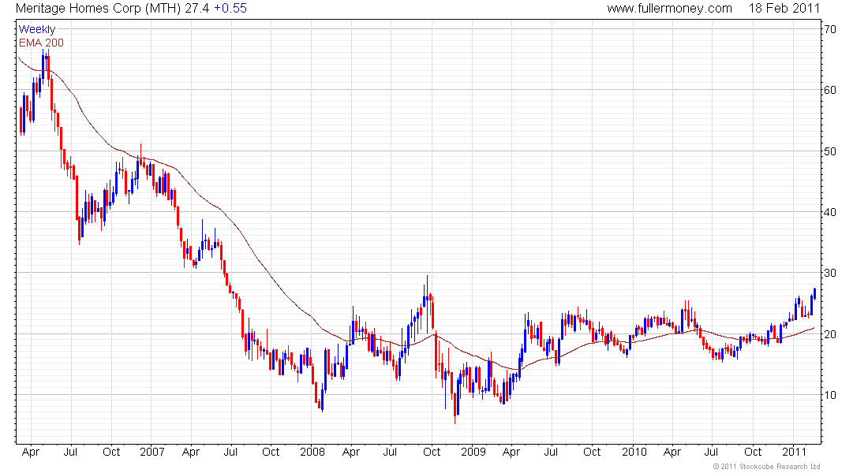Click the "Oct" label just before 2009
This screenshot has height=473, width=868.
pyautogui.click(x=431, y=452)
